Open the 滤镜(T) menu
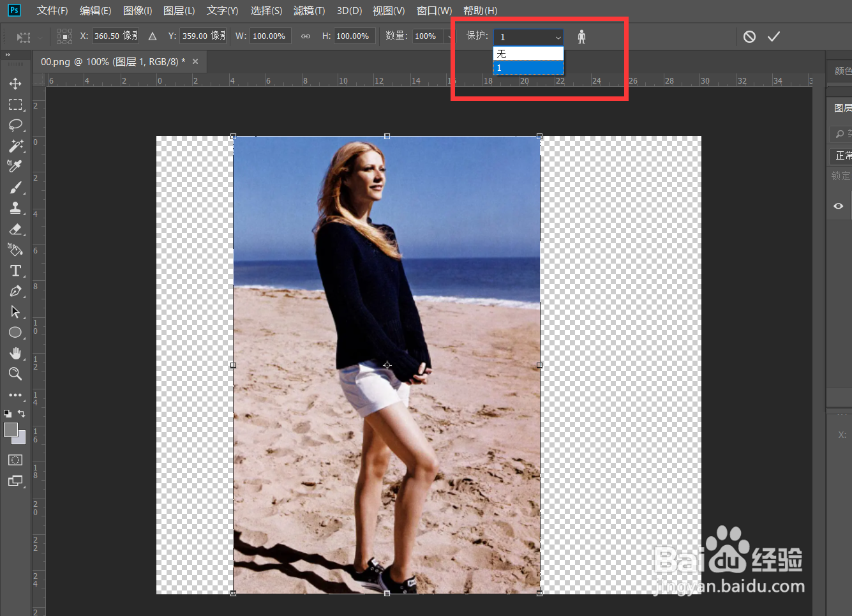 click(x=310, y=10)
